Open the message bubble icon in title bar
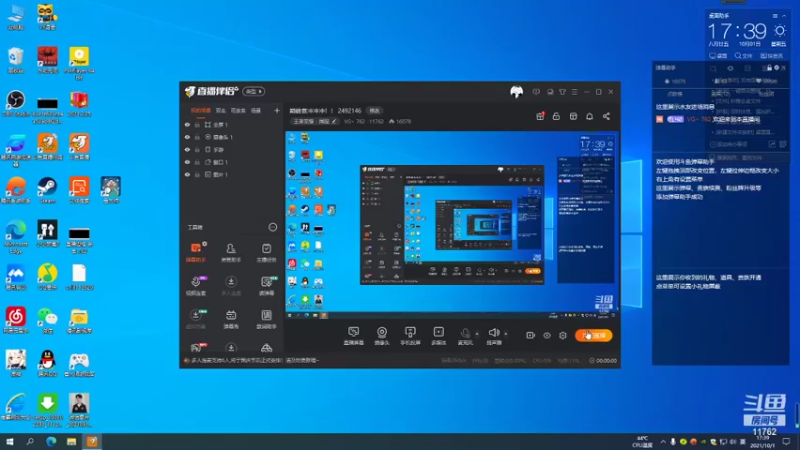Viewport: 800px width, 450px height. pos(536,92)
